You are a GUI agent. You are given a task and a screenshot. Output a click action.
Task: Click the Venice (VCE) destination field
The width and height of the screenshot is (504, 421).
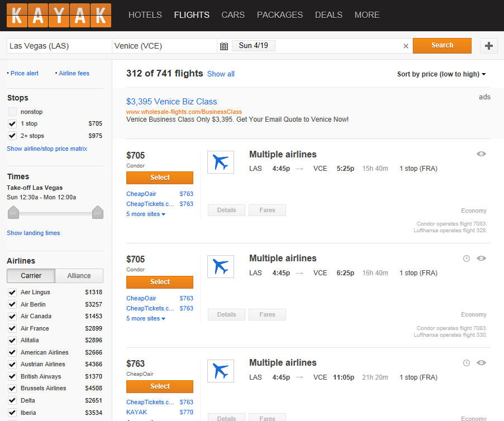pos(164,46)
